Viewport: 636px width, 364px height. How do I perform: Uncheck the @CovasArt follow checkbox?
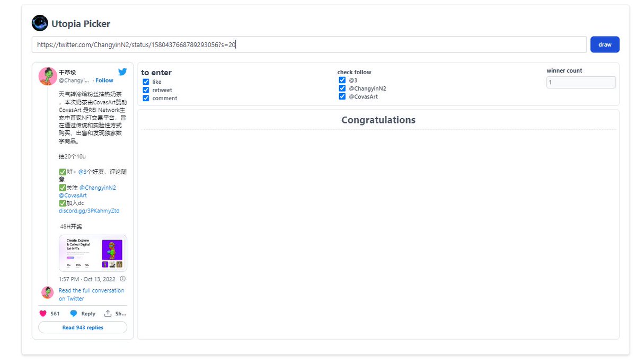pos(342,96)
